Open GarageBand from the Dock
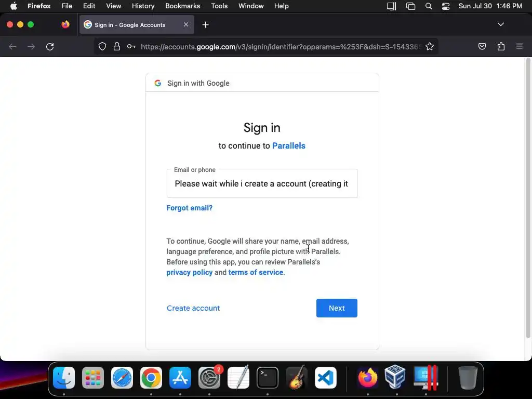532x399 pixels. coord(297,377)
